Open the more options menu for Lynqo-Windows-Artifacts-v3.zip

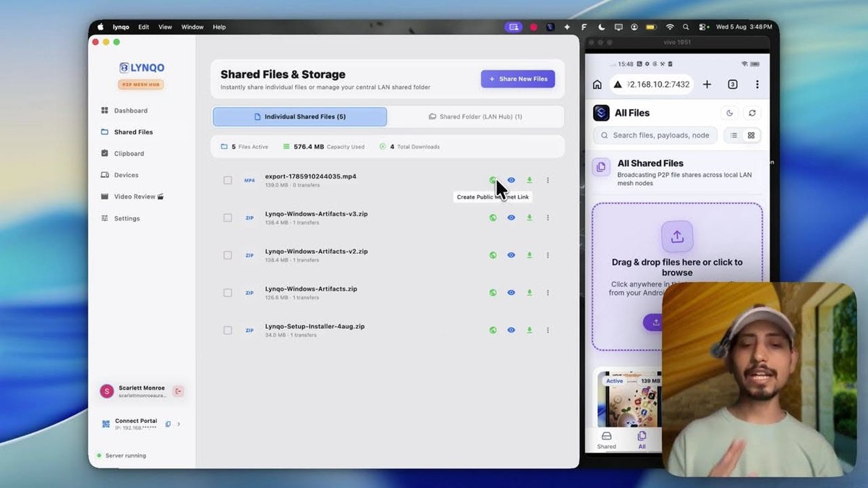(548, 218)
